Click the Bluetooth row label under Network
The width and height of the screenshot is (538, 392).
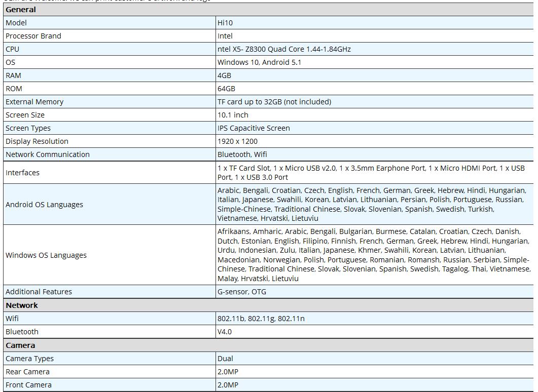22,332
